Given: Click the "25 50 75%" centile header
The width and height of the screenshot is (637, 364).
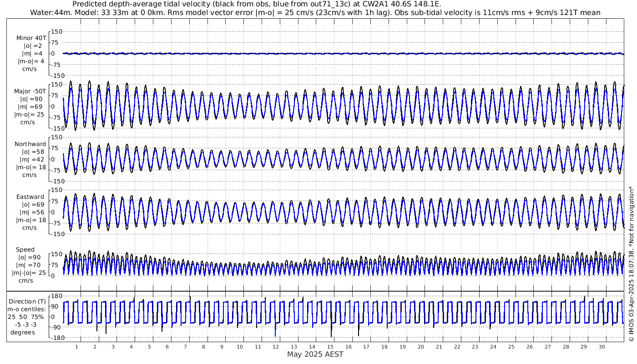Looking at the screenshot, I should [26, 317].
